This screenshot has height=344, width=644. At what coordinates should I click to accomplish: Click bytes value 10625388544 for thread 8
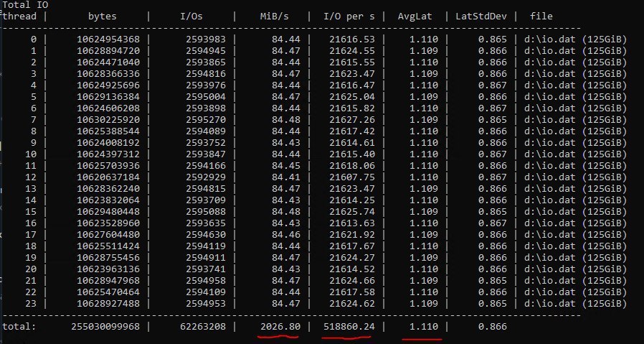[x=108, y=131]
